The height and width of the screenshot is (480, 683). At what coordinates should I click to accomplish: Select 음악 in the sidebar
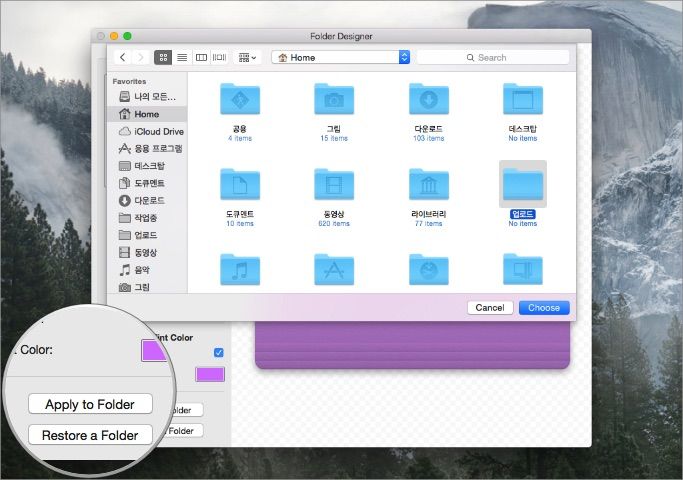(147, 270)
